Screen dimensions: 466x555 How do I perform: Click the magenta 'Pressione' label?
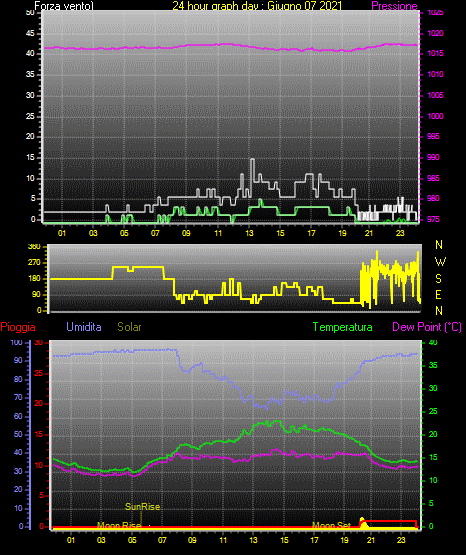(394, 6)
